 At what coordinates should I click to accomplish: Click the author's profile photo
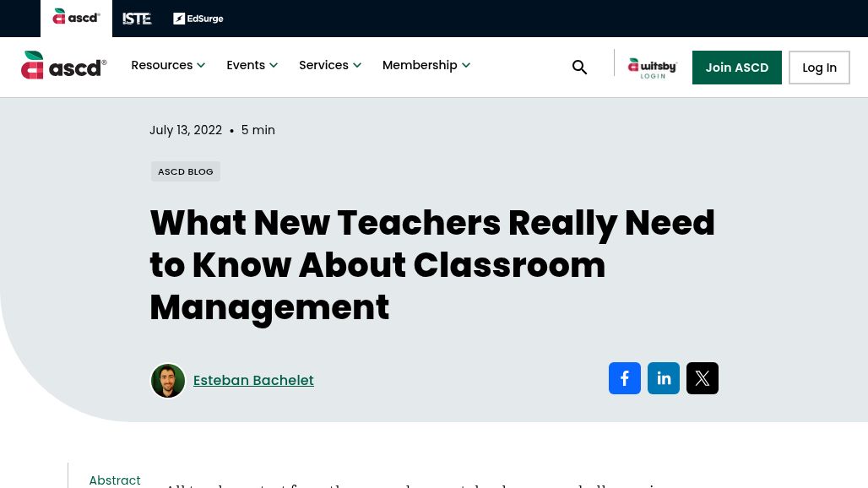tap(168, 381)
